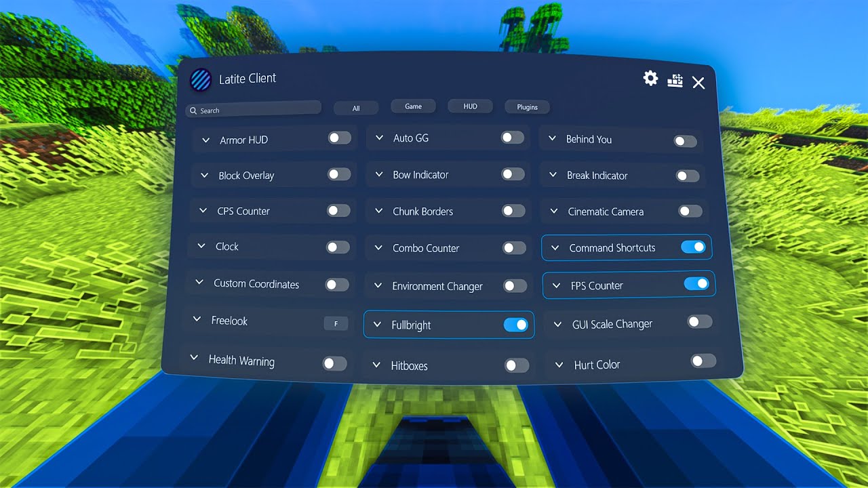Enable the Bow Indicator switch

(x=513, y=174)
